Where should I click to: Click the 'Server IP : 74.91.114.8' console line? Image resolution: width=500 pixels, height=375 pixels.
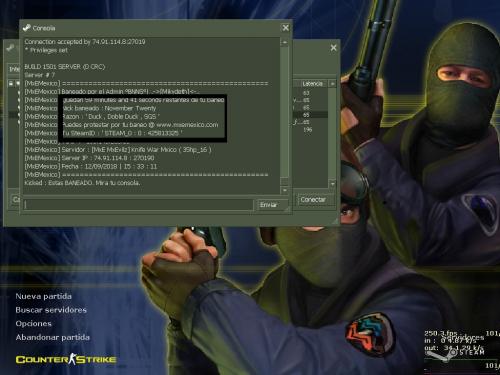[x=89, y=158]
